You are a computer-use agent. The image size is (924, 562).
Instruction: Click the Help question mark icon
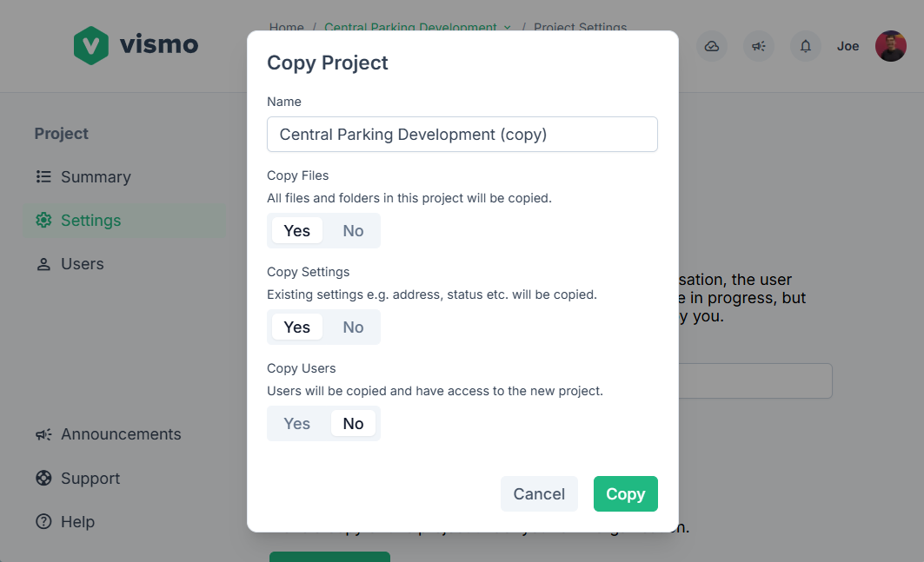[43, 522]
